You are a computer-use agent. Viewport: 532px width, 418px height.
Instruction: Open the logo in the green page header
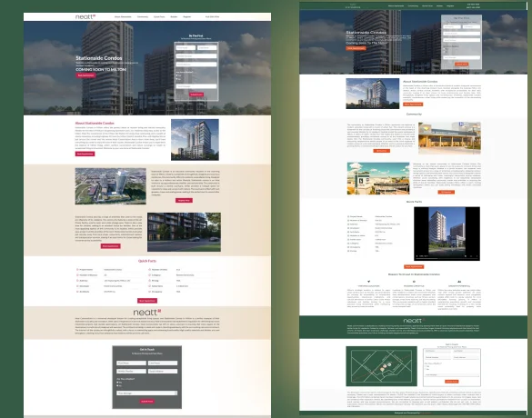tap(353, 5)
